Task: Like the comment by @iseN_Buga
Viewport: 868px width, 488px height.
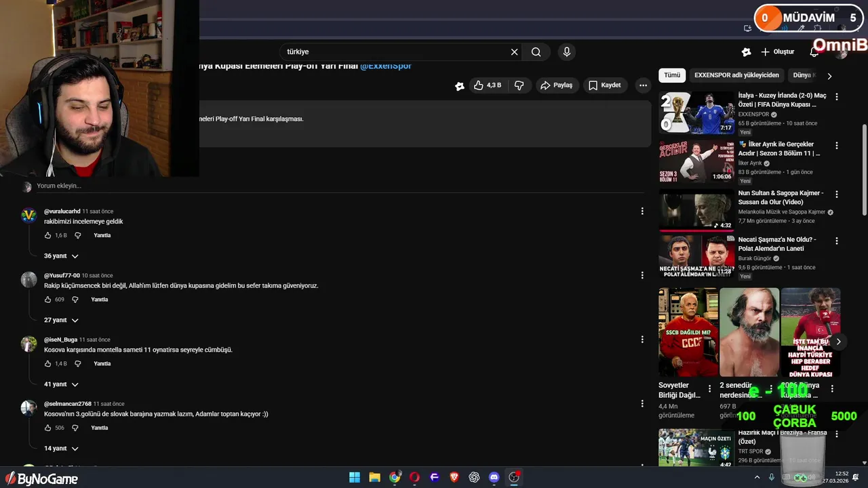Action: (47, 364)
